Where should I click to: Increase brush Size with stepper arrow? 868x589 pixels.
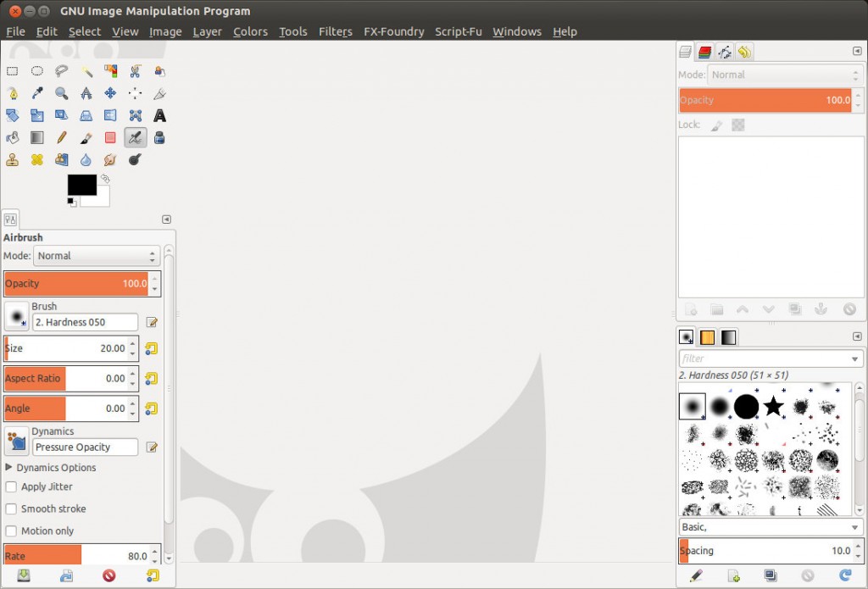pos(132,343)
